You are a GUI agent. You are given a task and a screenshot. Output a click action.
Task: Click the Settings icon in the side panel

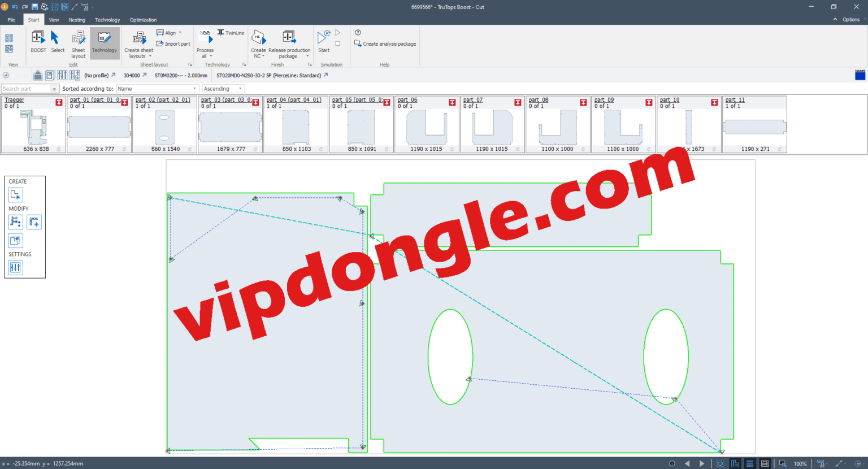(x=15, y=267)
